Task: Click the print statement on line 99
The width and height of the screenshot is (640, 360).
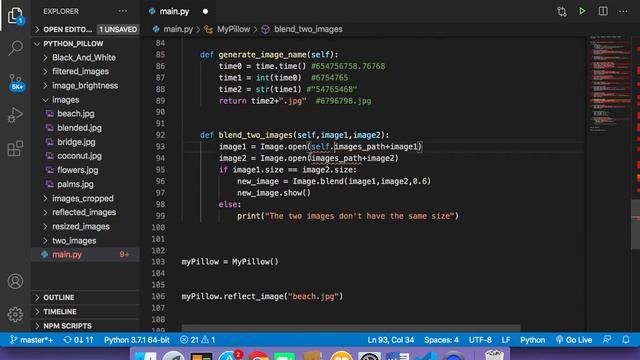Action: [348, 216]
